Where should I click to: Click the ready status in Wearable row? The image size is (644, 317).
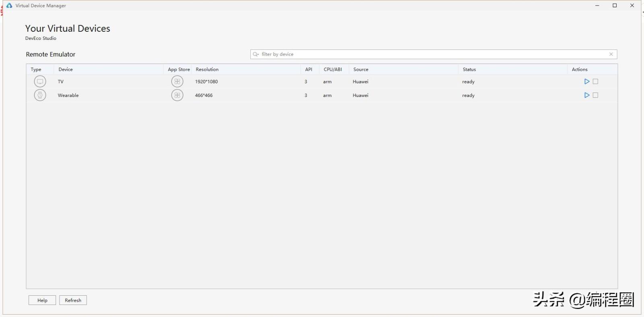click(x=468, y=95)
